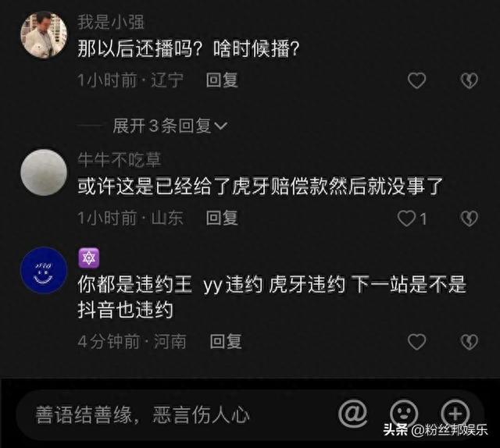Open the blue smiley face avatar

click(44, 270)
